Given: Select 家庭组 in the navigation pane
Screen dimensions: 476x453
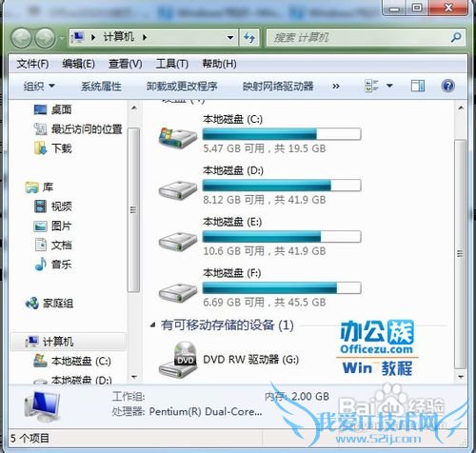Looking at the screenshot, I should (58, 304).
